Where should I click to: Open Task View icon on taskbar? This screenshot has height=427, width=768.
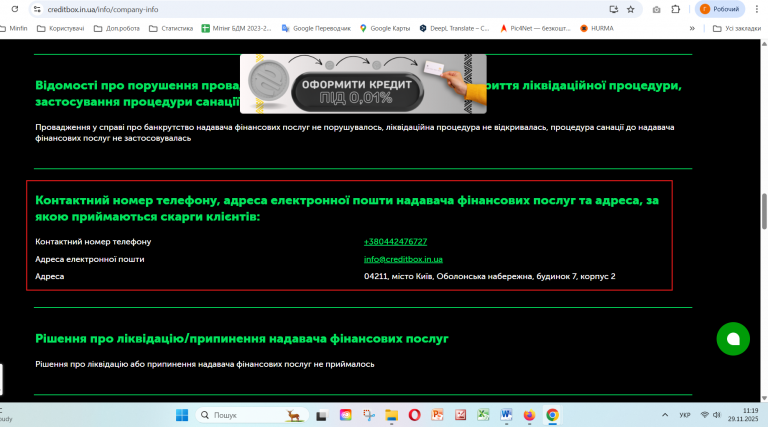click(321, 415)
